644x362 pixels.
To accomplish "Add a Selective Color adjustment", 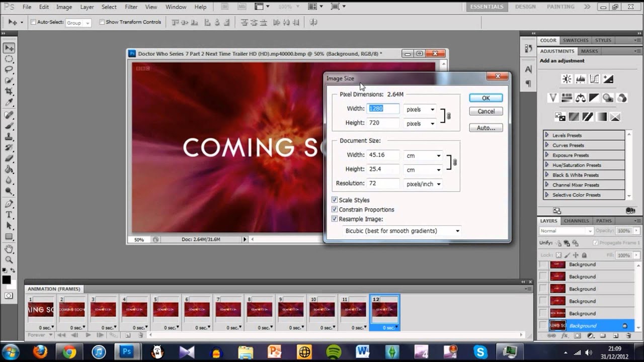I will tap(614, 117).
